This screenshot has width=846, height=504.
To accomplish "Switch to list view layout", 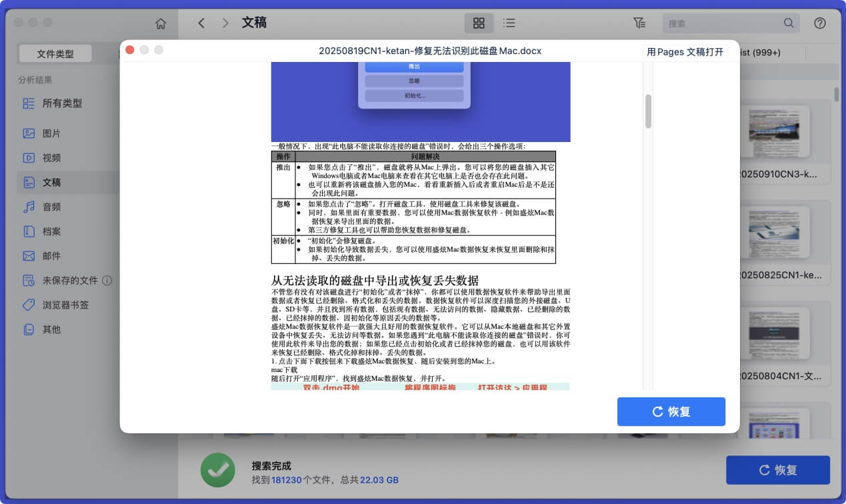I will click(509, 23).
